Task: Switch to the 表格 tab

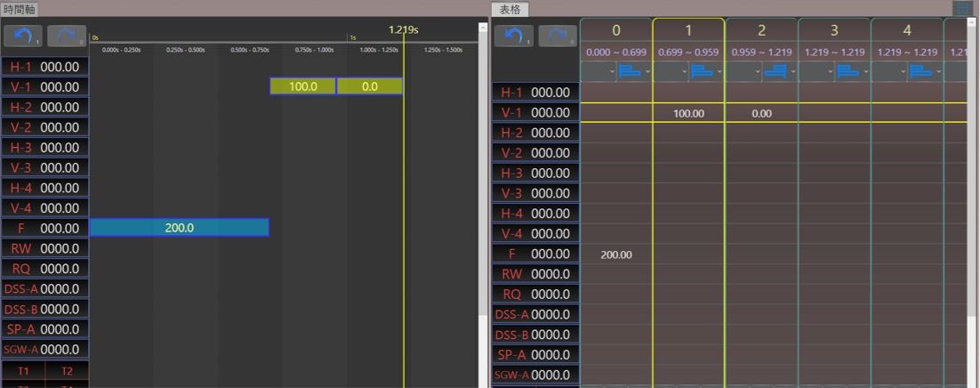Action: (x=510, y=9)
